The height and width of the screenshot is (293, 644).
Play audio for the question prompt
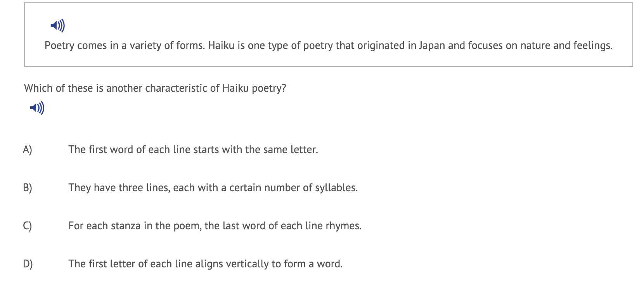tap(37, 108)
